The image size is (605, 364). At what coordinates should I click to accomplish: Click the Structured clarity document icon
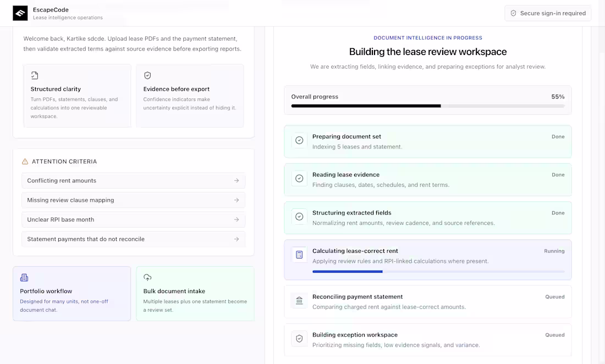click(34, 75)
